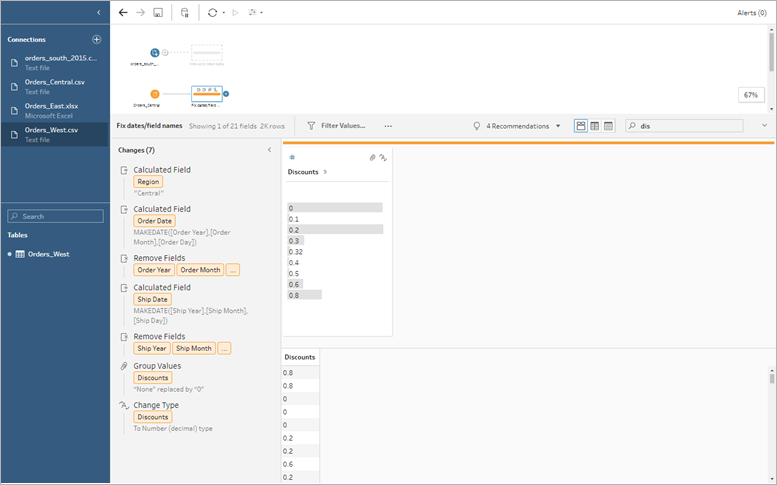Click the magnifier icon in tables search
Screen dimensions: 777x485
pyautogui.click(x=14, y=216)
